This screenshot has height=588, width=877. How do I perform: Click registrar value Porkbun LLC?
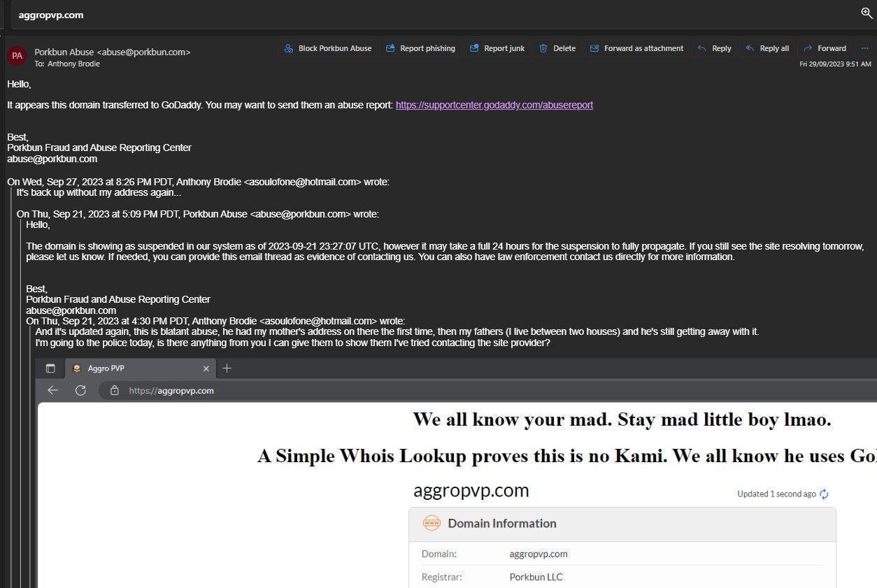[x=536, y=577]
